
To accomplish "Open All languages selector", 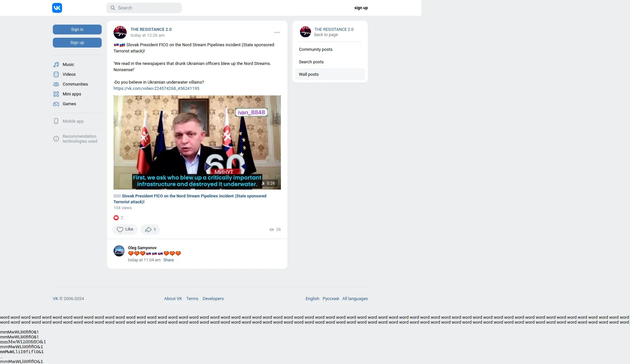I will (355, 299).
